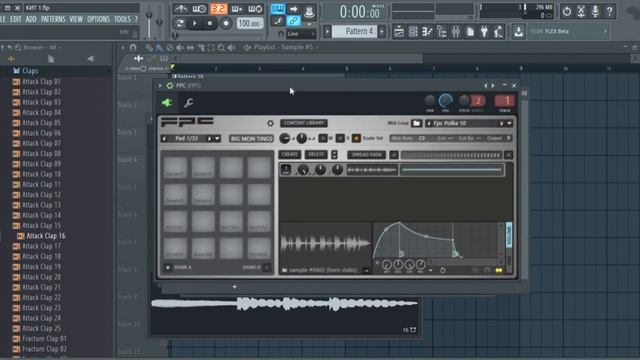640x360 pixels.
Task: Open the Pattern 4 selector
Action: 353,31
